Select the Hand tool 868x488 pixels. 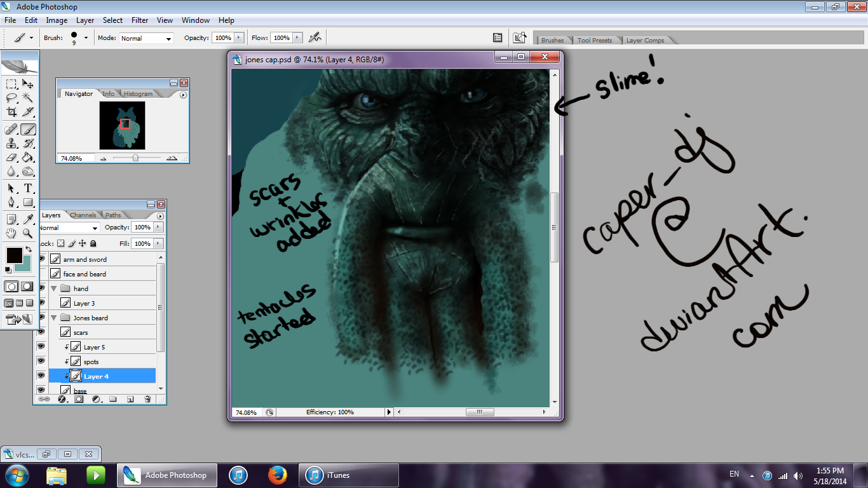click(11, 233)
